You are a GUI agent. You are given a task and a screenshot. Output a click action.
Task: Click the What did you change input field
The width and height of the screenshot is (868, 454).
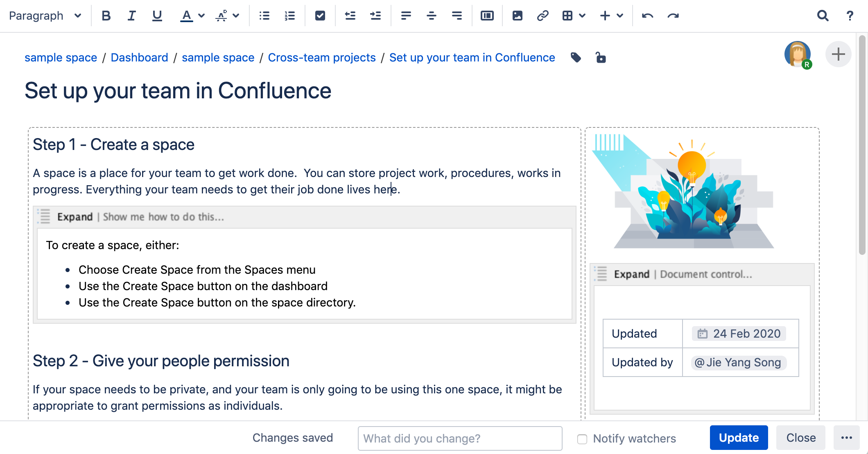click(x=459, y=437)
